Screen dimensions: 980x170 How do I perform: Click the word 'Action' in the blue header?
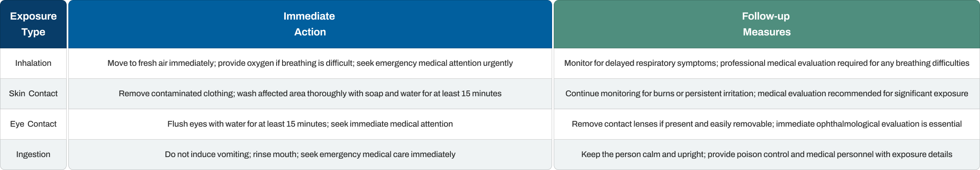point(310,32)
